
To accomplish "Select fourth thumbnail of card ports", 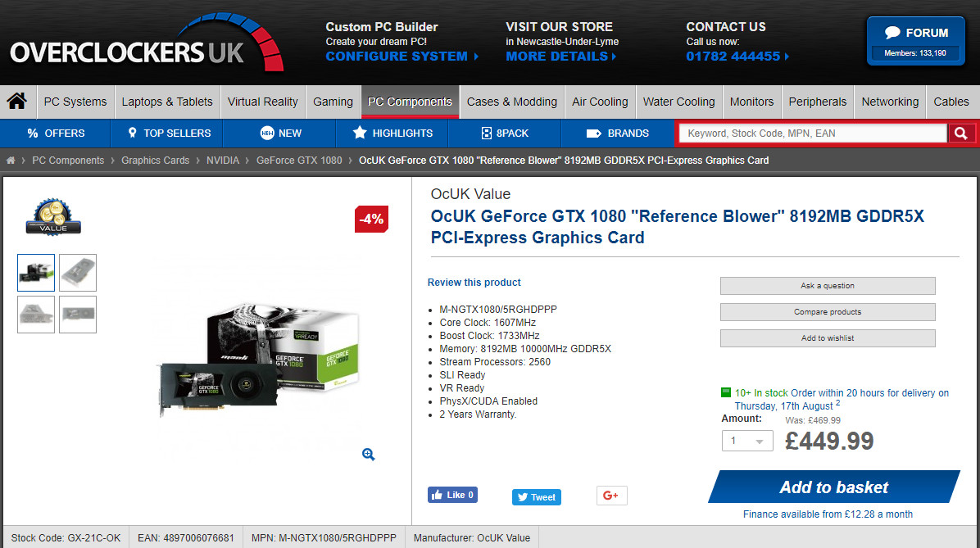I will coord(78,315).
